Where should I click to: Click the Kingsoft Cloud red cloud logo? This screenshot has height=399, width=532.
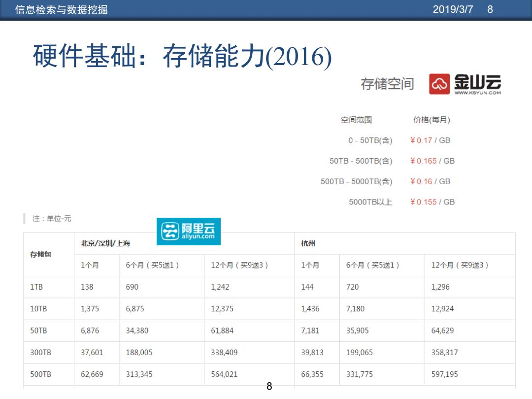pos(439,84)
